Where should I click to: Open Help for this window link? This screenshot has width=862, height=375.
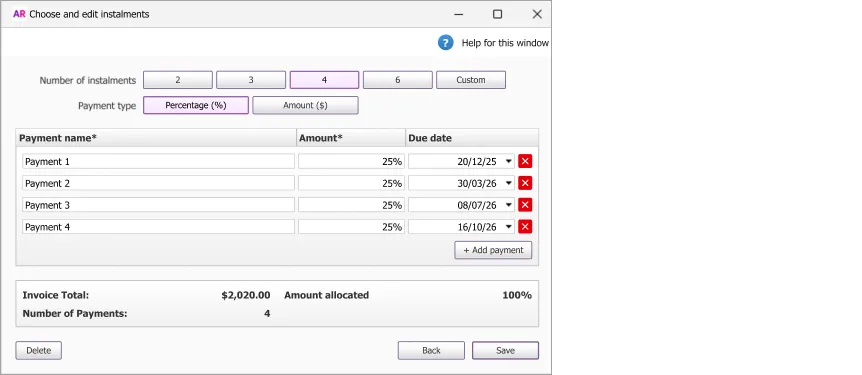tap(505, 43)
